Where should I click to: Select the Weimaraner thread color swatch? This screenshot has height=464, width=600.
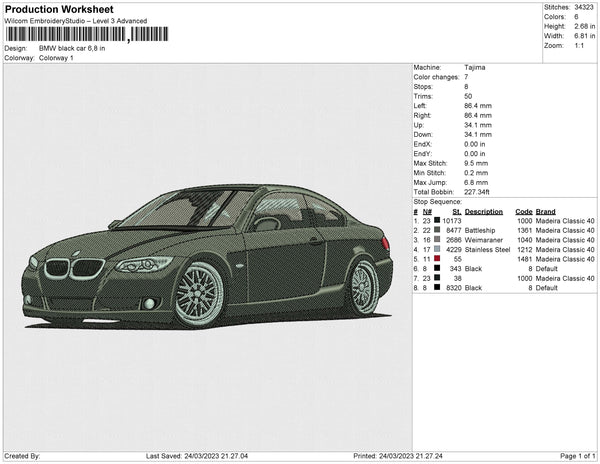[x=437, y=240]
